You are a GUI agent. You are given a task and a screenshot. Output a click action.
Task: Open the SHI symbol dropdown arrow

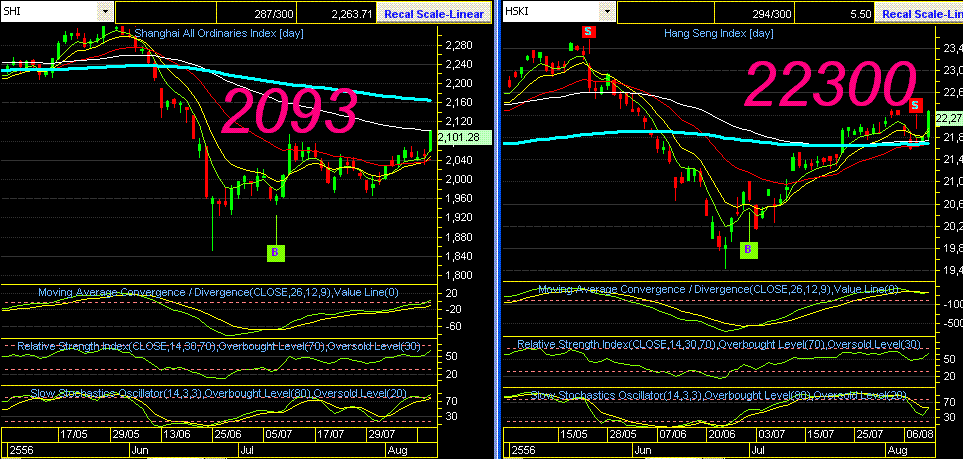click(x=106, y=11)
